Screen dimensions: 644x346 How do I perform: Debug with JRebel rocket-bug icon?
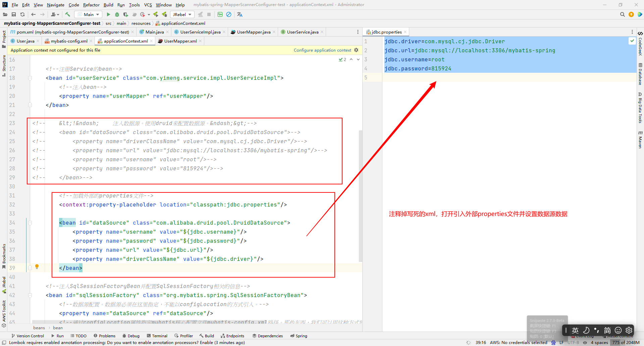pyautogui.click(x=164, y=14)
